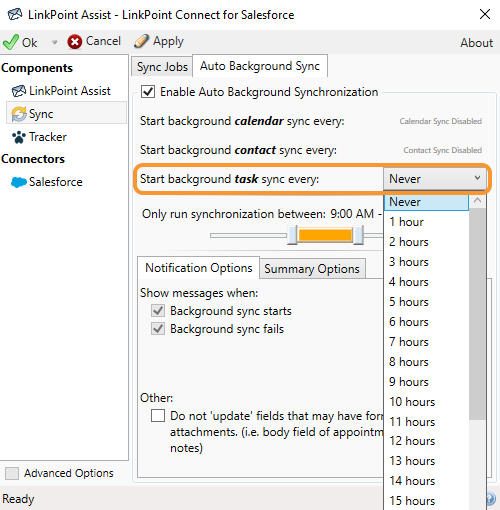This screenshot has width=500, height=510.
Task: Choose 12 hours from the list
Action: [426, 441]
